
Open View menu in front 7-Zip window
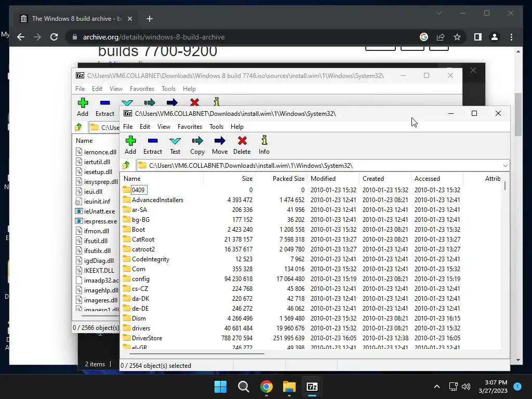(x=164, y=127)
